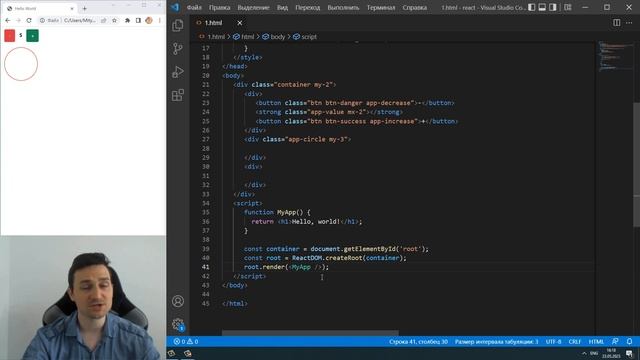
Task: Bookmark this page with the star
Action: 114,20
